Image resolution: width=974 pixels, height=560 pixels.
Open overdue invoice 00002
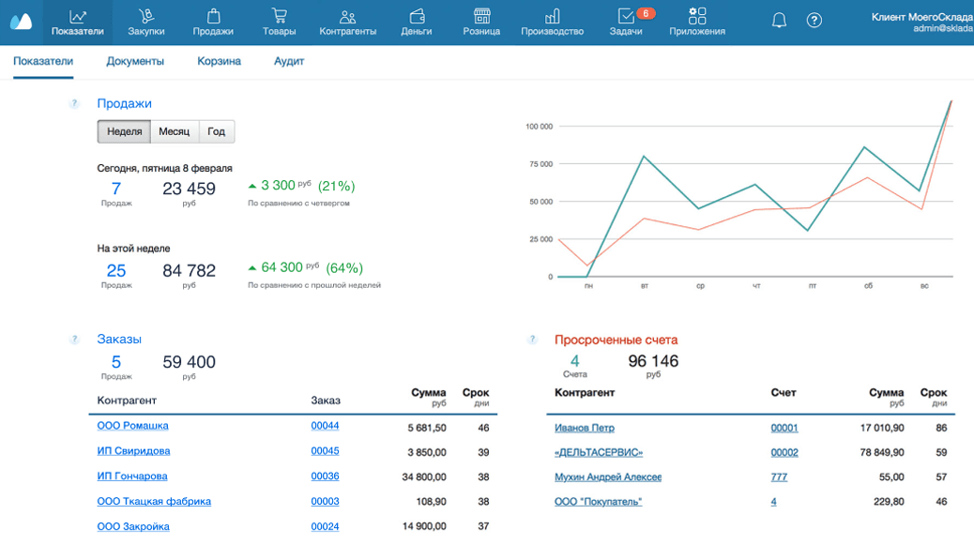784,452
